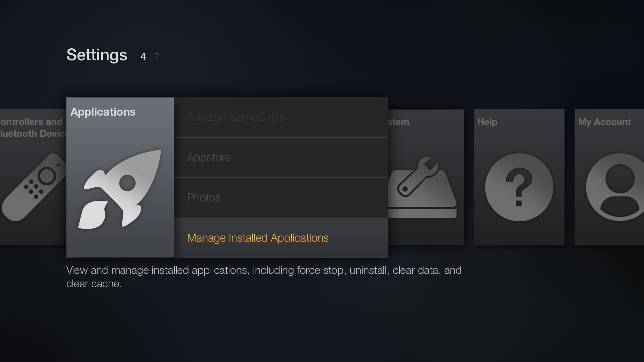Click the Applications tile title
This screenshot has height=362, width=644.
click(103, 112)
